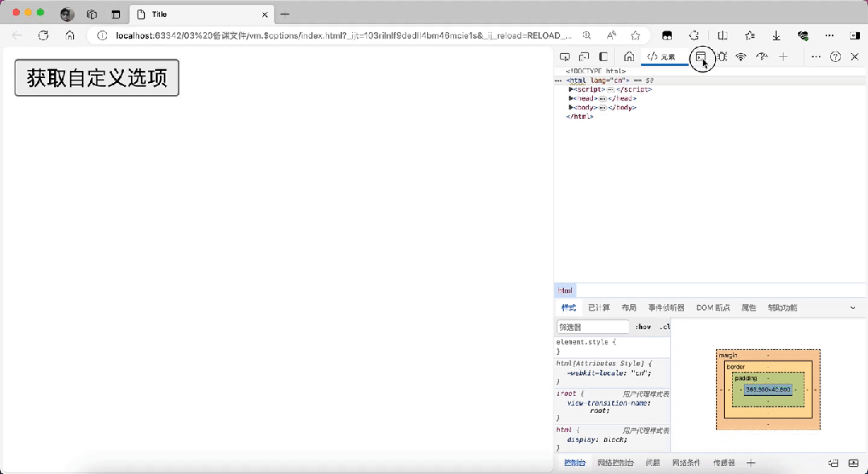Viewport: 868px width, 474px height.
Task: Open the browser Settings and more menu
Action: (829, 35)
